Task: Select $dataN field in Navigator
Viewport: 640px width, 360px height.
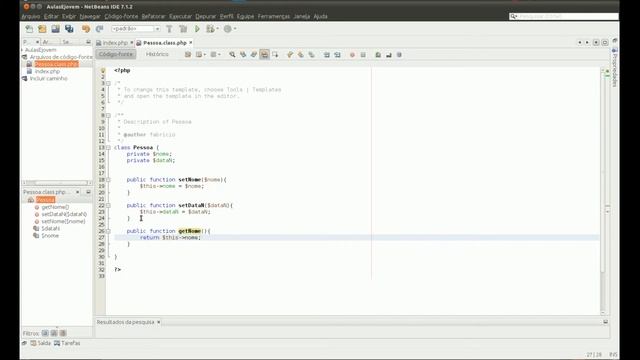Action: (x=51, y=229)
